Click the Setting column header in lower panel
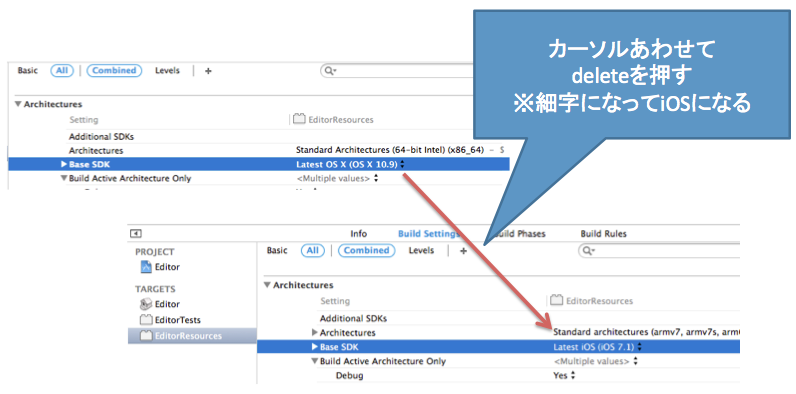Screen dimensions: 796x394 click(335, 301)
